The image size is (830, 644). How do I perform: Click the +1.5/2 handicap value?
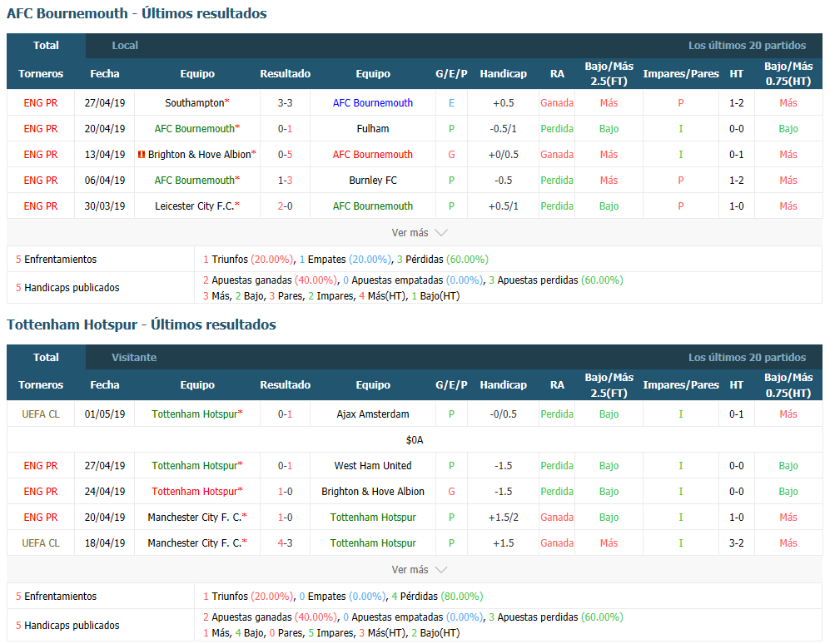(504, 518)
